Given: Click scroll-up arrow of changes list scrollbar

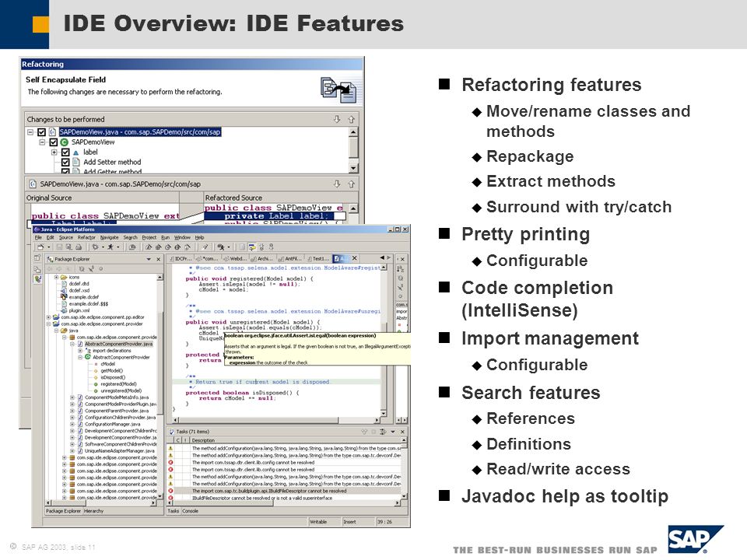Looking at the screenshot, I should [353, 132].
